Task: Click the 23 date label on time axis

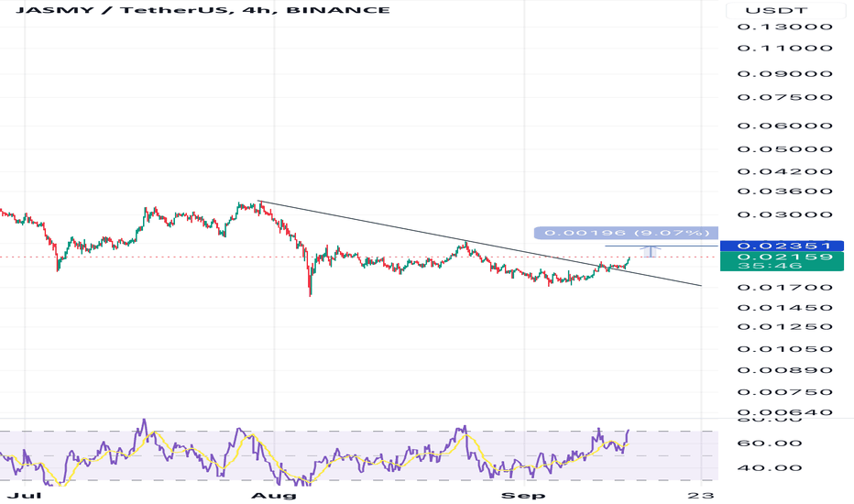Action: coord(700,495)
